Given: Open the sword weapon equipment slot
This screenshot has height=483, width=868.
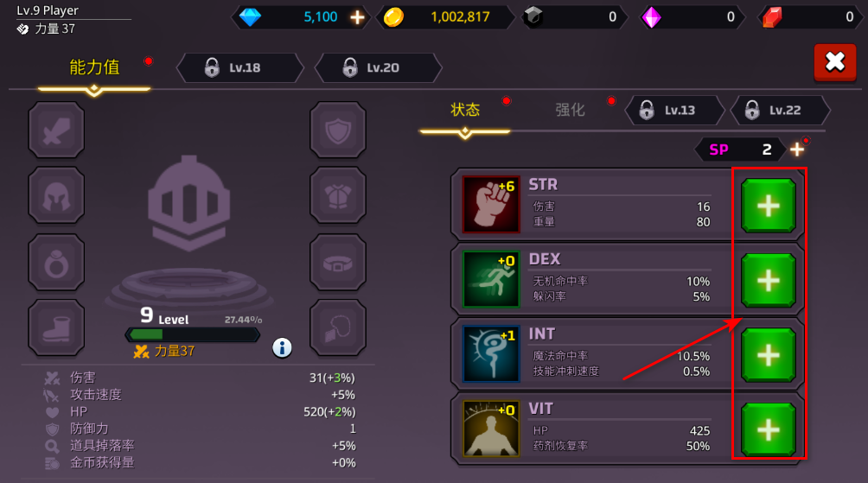Looking at the screenshot, I should (56, 130).
